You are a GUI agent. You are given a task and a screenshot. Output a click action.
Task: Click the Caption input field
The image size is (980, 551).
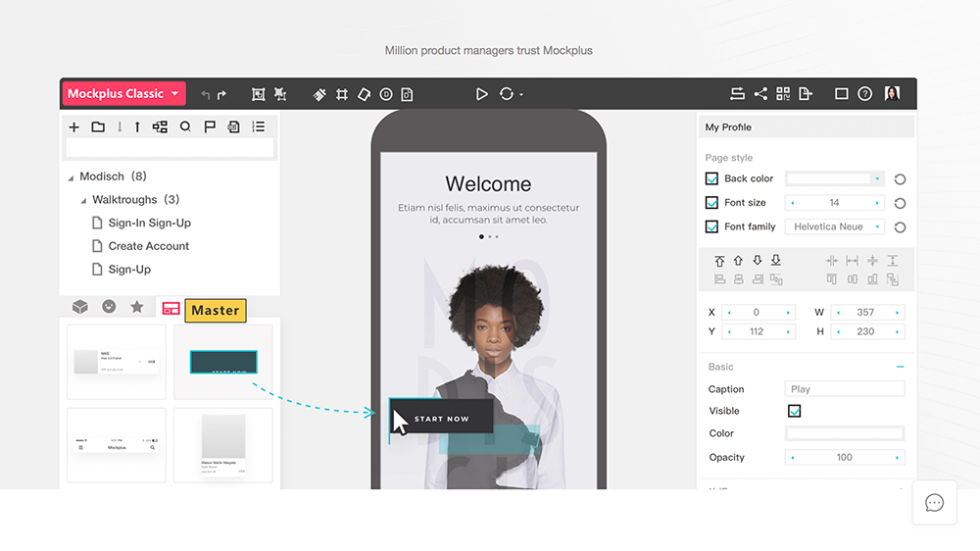pyautogui.click(x=845, y=389)
